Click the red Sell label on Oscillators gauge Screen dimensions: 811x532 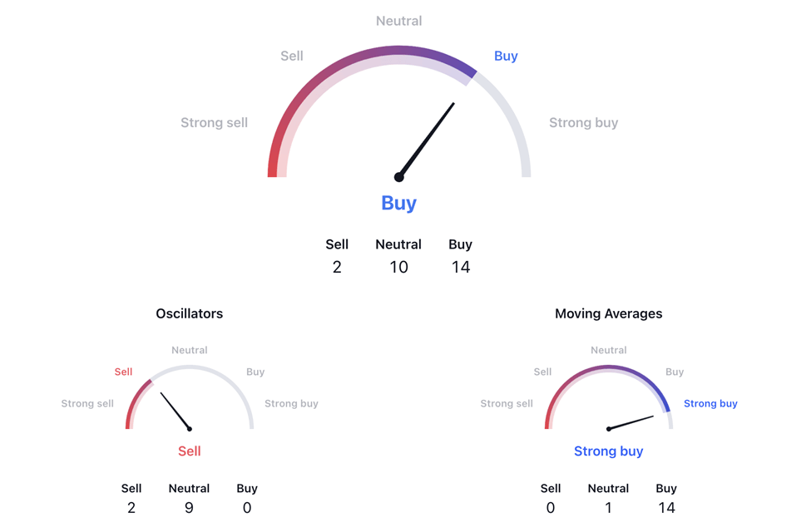click(x=123, y=372)
